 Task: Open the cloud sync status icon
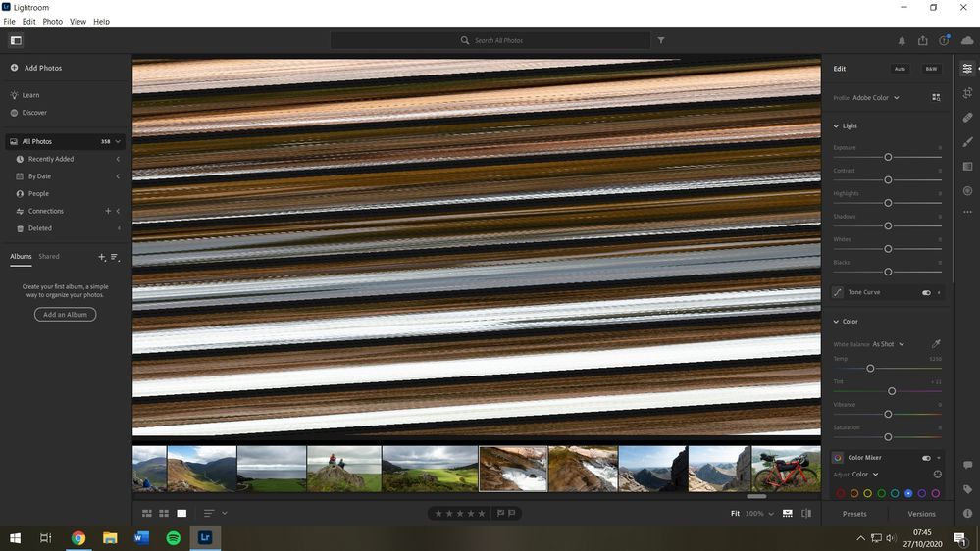pyautogui.click(x=967, y=40)
